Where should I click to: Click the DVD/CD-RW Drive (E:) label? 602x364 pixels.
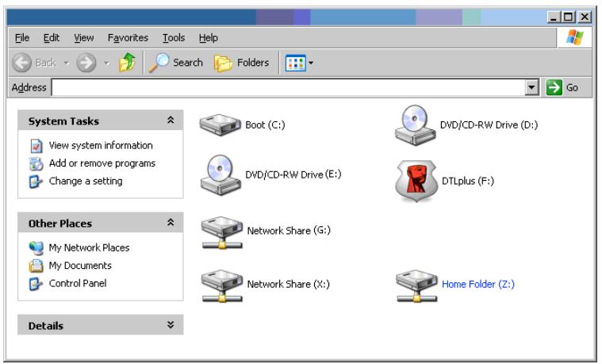click(293, 174)
